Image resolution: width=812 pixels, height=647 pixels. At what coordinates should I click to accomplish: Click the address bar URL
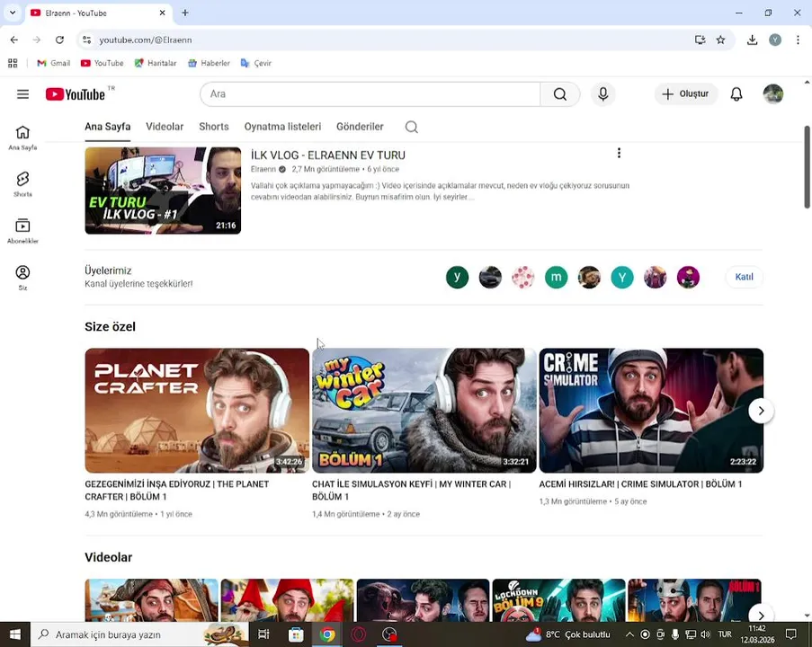[146, 40]
